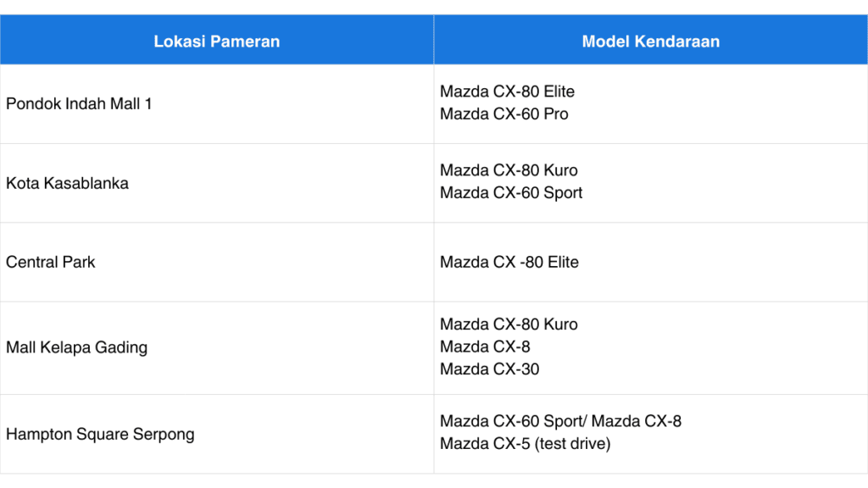Click the (test drive) note
Screen dimensions: 868x488
572,444
